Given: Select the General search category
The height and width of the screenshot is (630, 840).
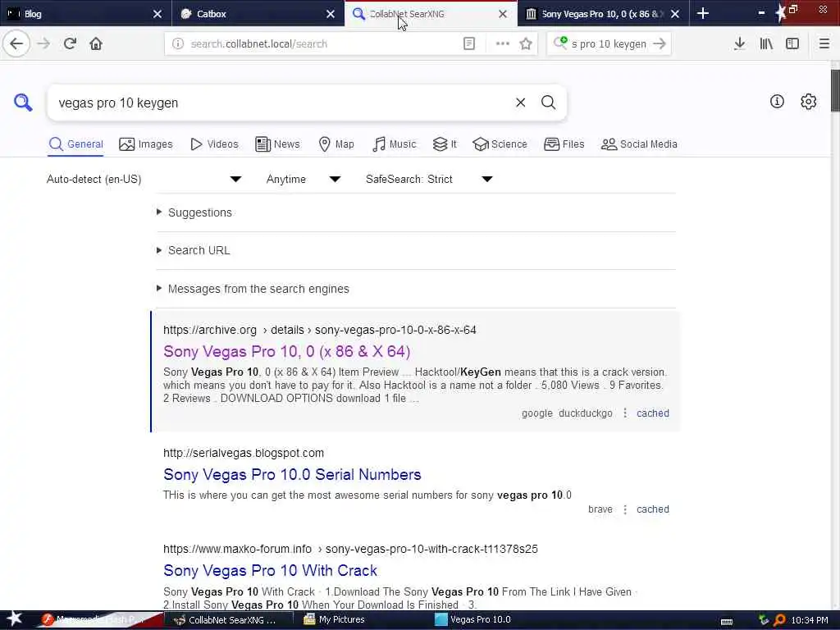Looking at the screenshot, I should [75, 144].
